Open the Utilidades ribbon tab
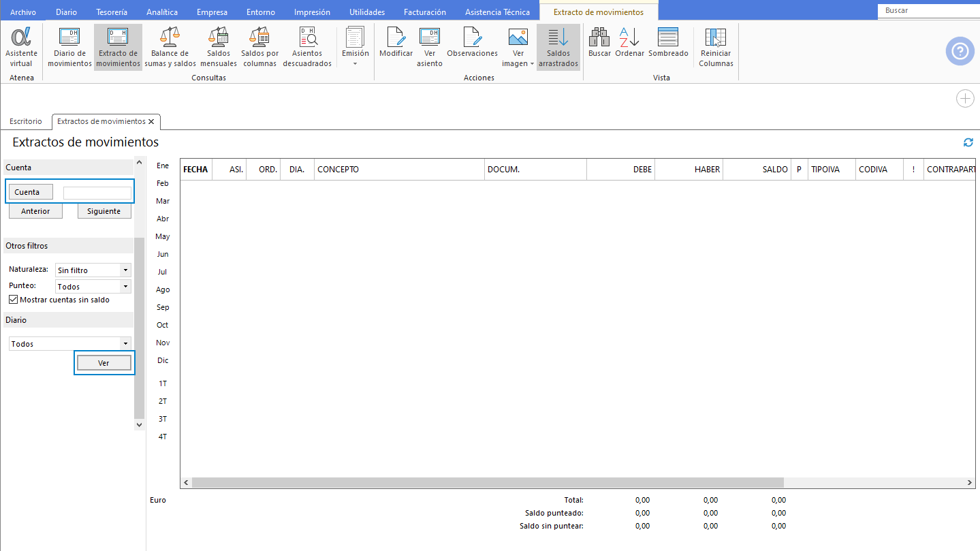Screen dimensions: 980x551 367,12
